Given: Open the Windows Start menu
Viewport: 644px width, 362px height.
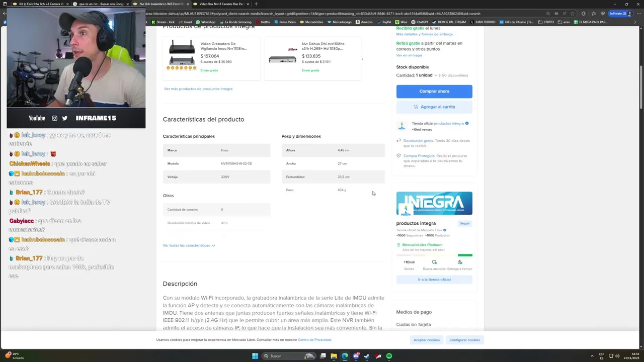Looking at the screenshot, I should coord(255,356).
